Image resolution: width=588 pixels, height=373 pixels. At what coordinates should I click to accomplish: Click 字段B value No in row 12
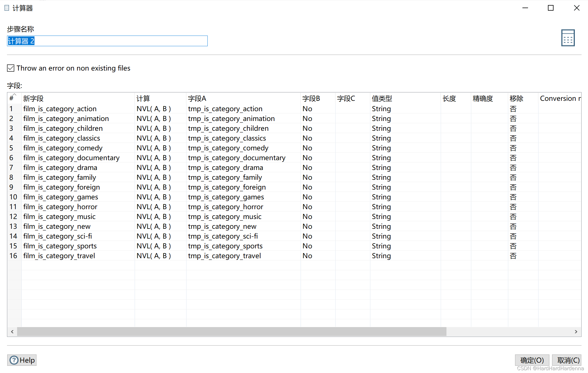click(x=318, y=216)
